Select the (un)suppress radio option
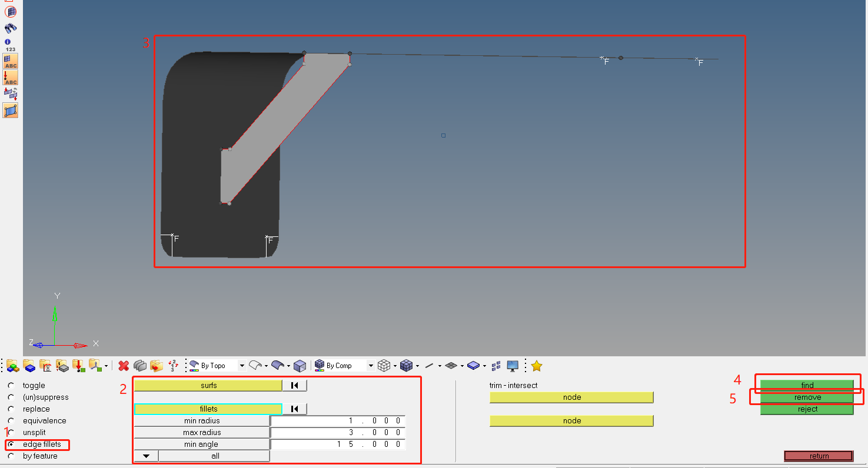 [x=11, y=397]
